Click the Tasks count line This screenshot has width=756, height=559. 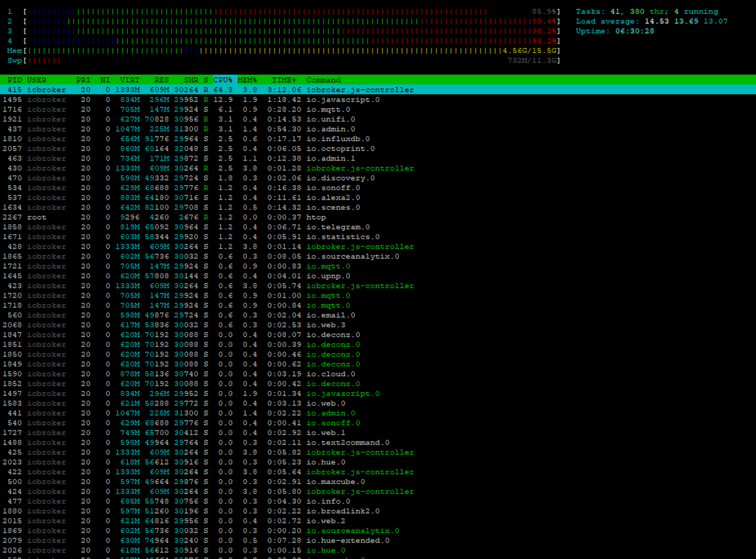click(x=647, y=11)
